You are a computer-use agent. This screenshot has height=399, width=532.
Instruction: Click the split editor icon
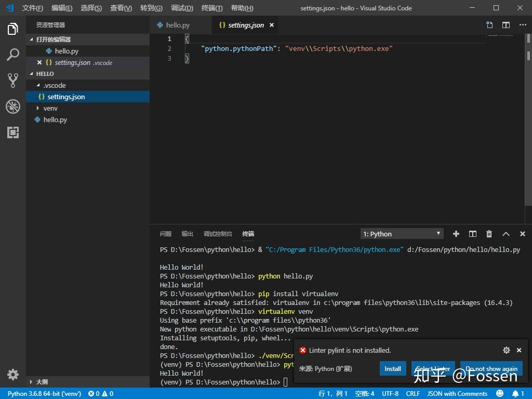click(x=506, y=24)
